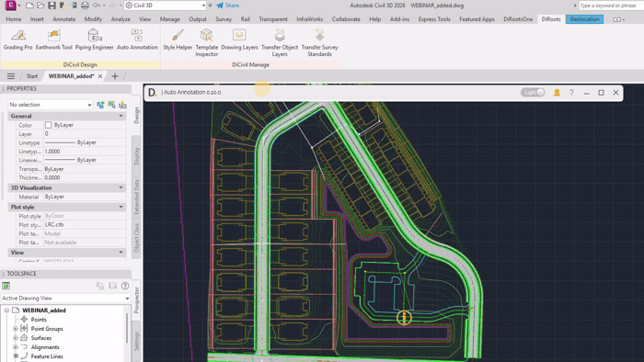Screen dimensions: 644x362
Task: Expand the Point Groups tree node
Action: (x=16, y=329)
